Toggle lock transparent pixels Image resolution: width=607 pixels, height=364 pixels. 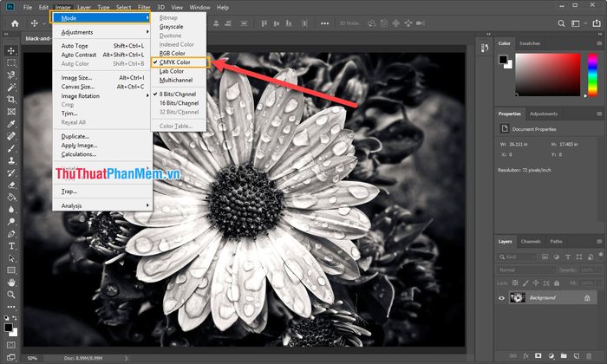[x=515, y=283]
